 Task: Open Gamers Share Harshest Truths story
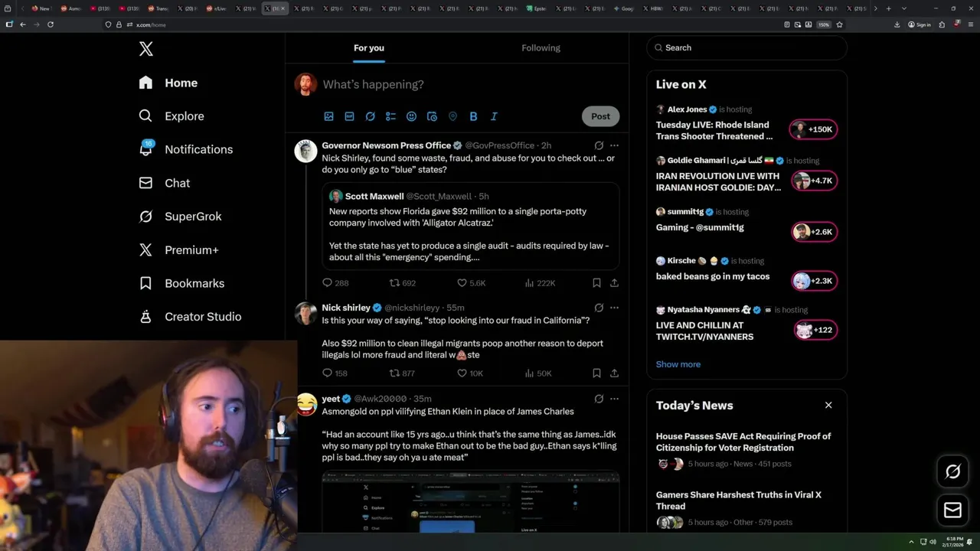[739, 500]
